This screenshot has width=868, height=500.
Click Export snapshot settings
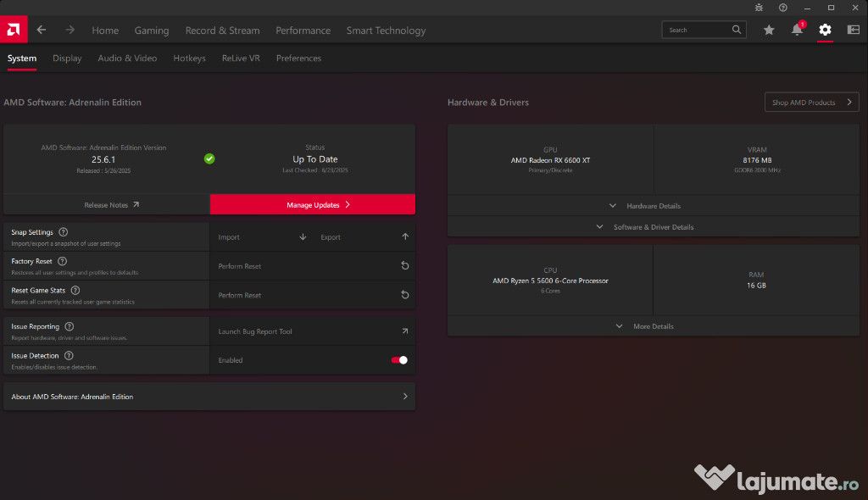click(364, 237)
